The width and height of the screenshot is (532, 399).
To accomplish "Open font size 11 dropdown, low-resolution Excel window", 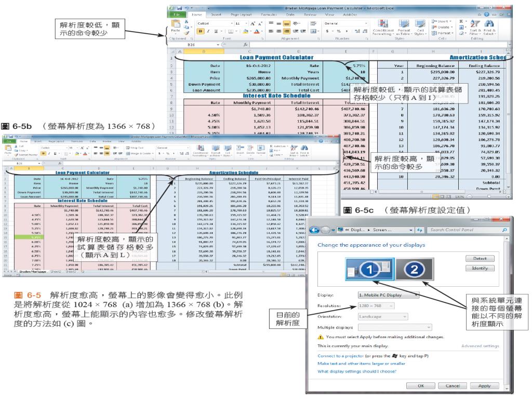I will pyautogui.click(x=246, y=24).
